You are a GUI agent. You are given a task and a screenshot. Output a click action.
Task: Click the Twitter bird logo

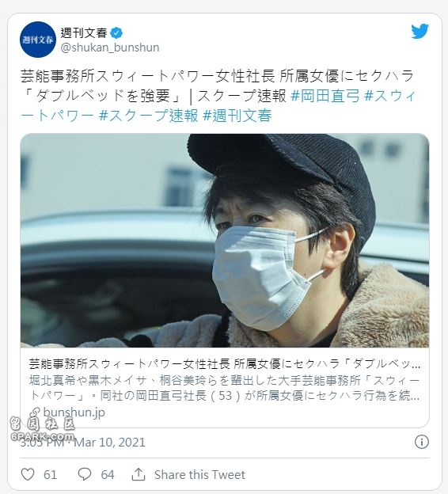[x=420, y=31]
